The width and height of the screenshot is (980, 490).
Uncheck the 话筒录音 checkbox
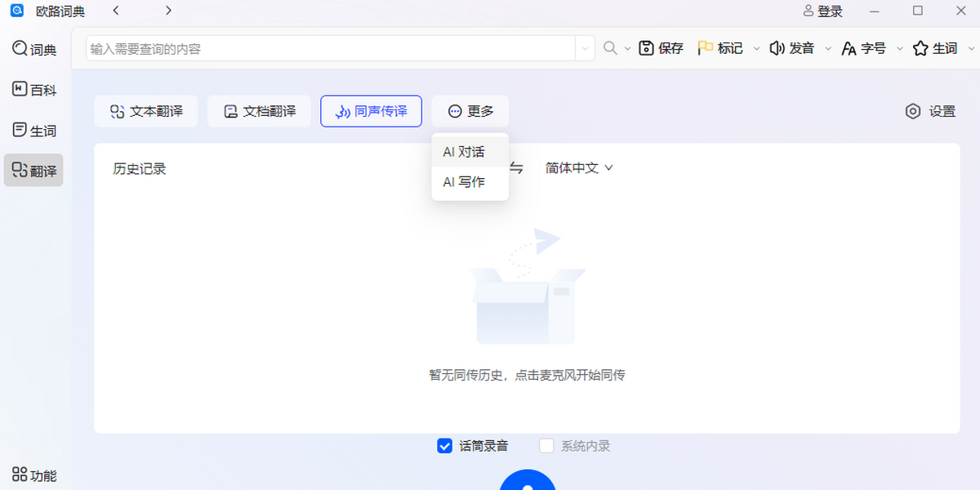445,446
